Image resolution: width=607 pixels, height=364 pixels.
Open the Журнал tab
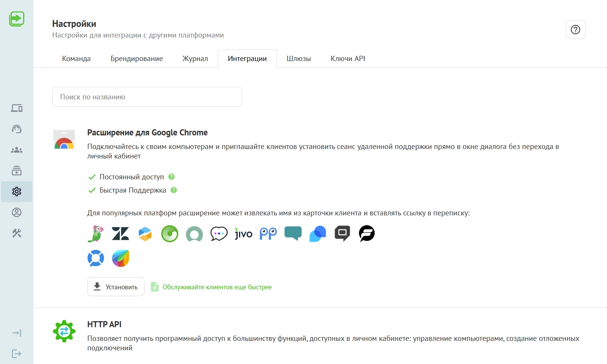click(195, 59)
